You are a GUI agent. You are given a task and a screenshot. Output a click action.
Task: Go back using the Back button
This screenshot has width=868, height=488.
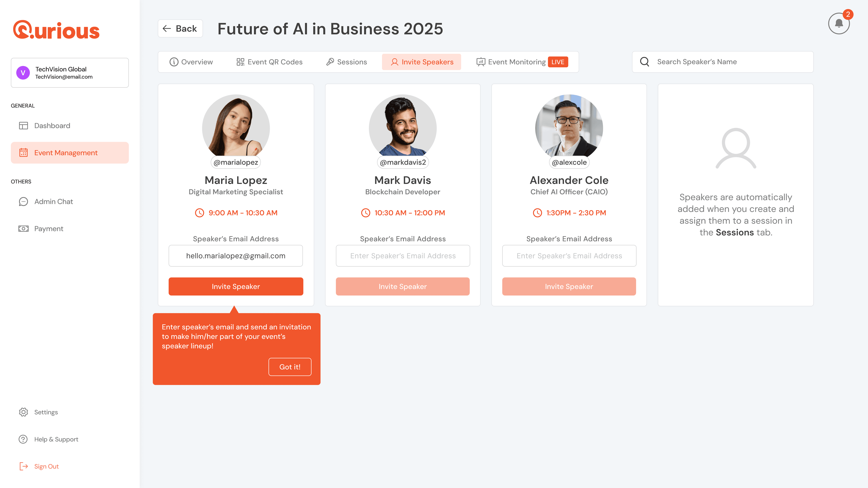pyautogui.click(x=180, y=29)
